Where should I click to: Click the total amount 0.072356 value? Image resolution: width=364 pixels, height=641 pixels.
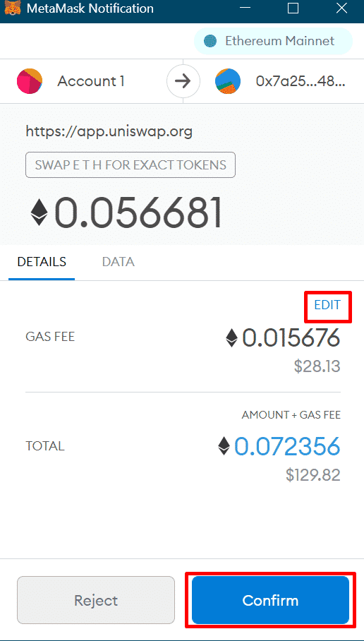[287, 446]
